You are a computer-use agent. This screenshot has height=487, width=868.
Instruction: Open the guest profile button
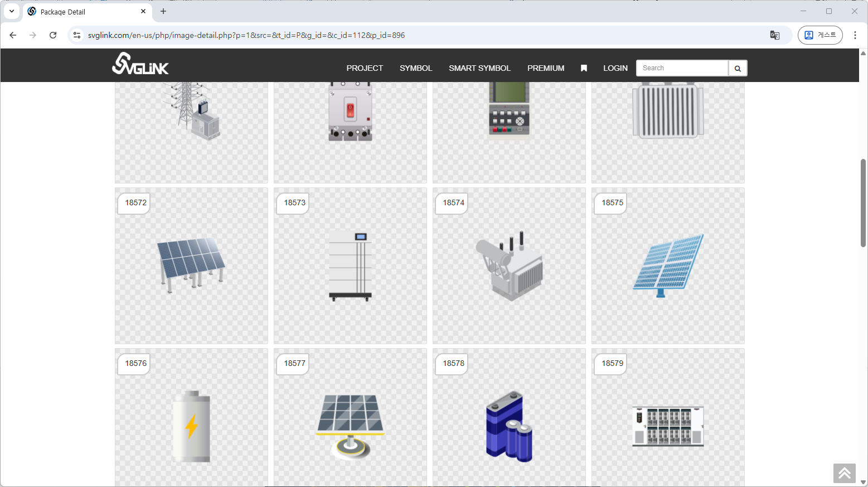click(x=819, y=35)
